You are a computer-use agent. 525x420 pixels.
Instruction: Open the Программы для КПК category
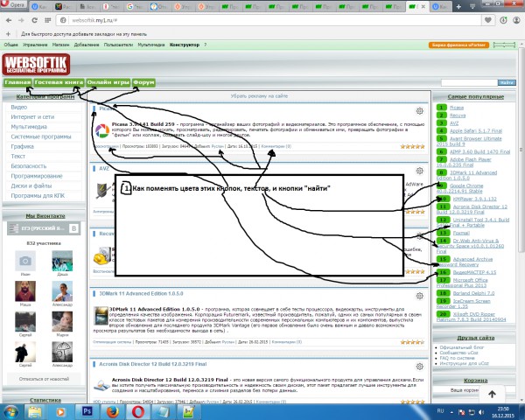(38, 196)
